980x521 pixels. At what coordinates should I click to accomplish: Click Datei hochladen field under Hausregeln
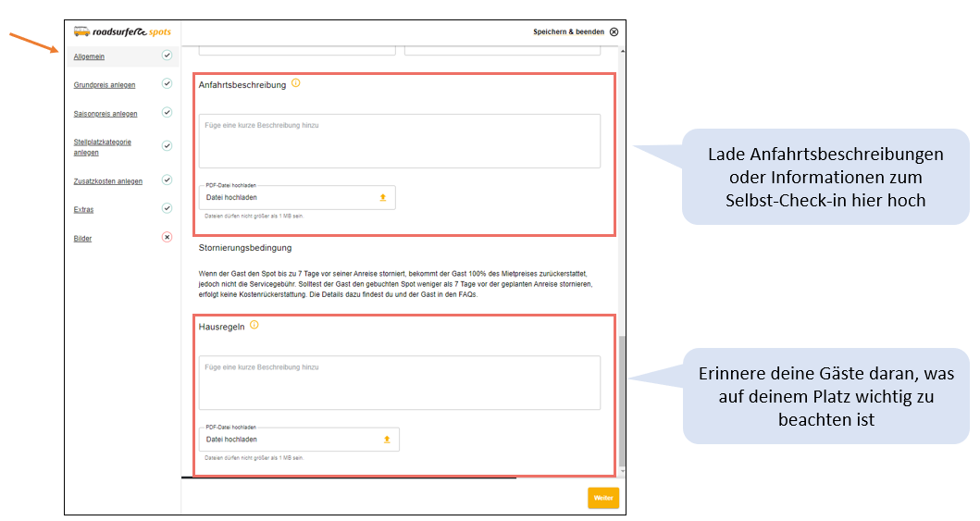point(299,440)
